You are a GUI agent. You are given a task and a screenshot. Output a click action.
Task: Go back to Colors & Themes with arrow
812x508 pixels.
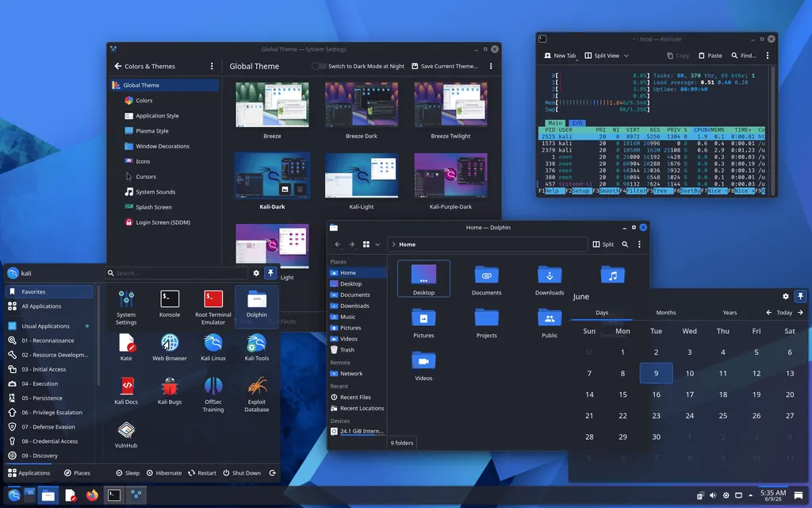118,66
